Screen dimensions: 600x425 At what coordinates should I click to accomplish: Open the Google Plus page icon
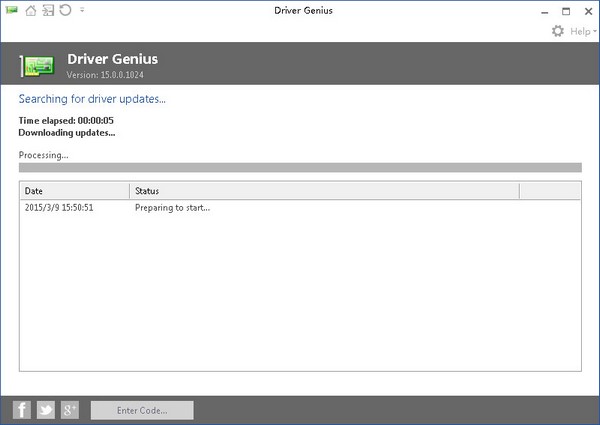(x=70, y=410)
